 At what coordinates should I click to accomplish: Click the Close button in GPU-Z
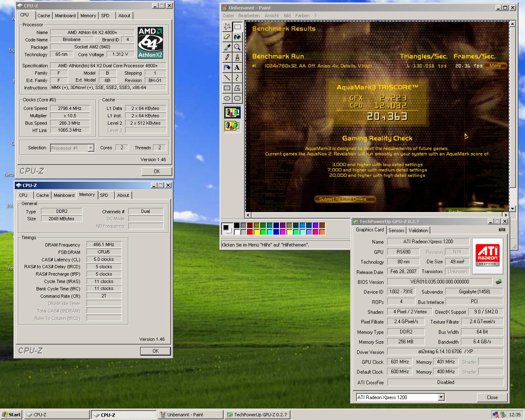click(x=492, y=397)
